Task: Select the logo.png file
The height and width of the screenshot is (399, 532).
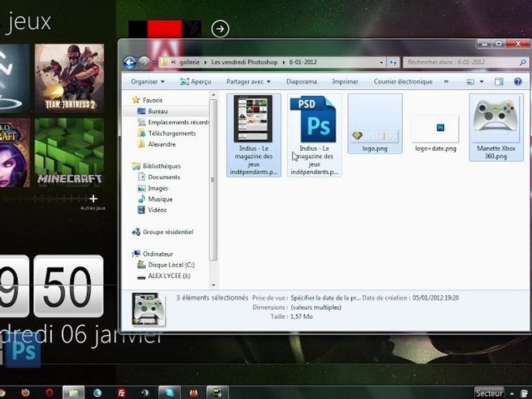Action: coord(375,124)
